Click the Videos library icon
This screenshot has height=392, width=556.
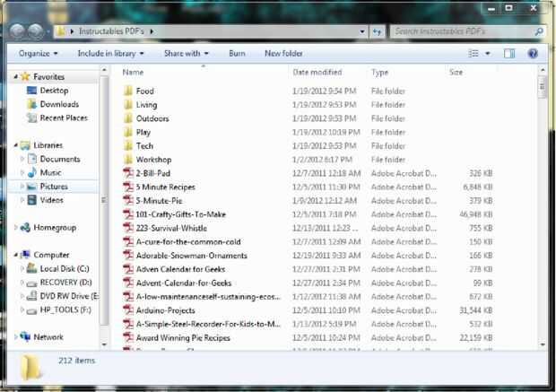pyautogui.click(x=32, y=200)
